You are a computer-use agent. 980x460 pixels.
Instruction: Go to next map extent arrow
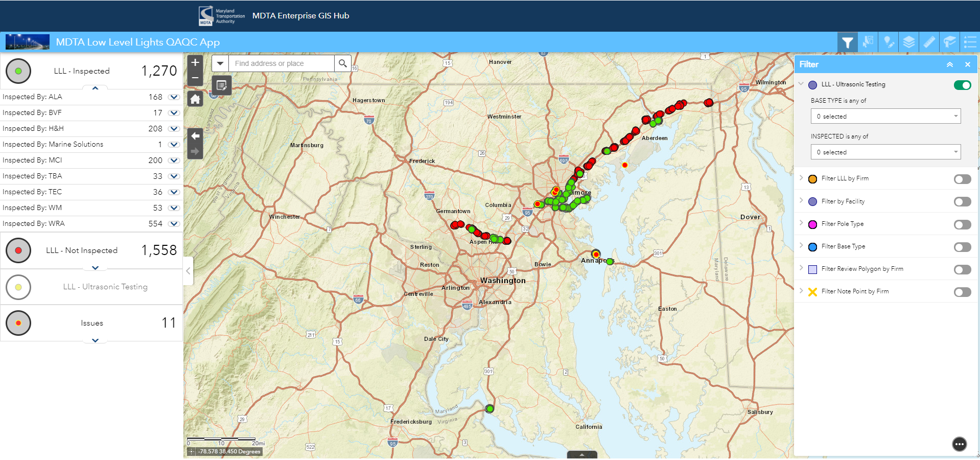point(195,151)
